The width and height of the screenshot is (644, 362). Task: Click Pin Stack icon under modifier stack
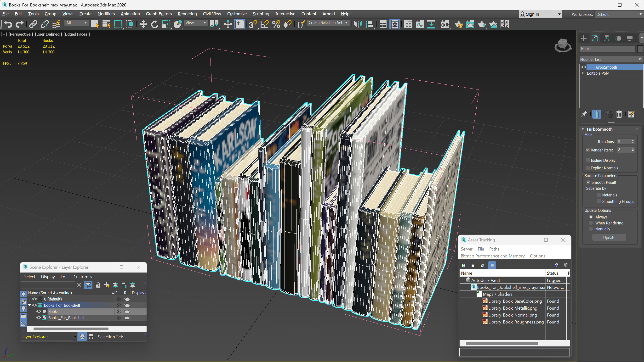(x=584, y=114)
